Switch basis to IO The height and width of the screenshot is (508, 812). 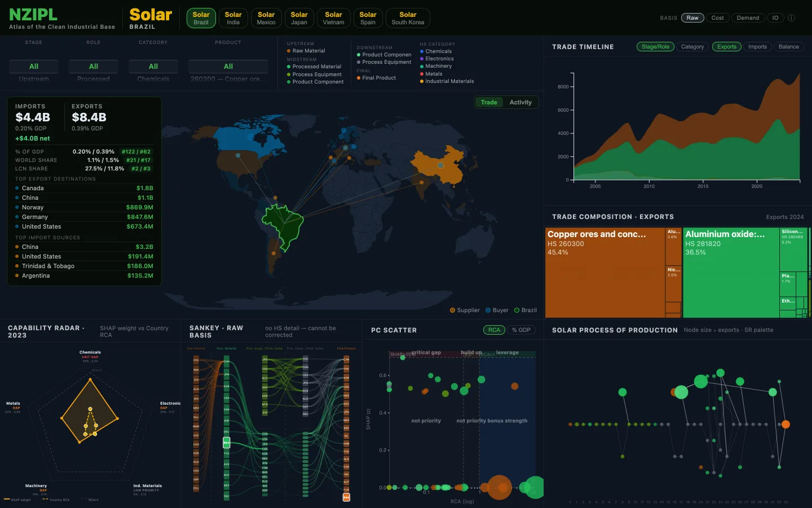coord(775,18)
